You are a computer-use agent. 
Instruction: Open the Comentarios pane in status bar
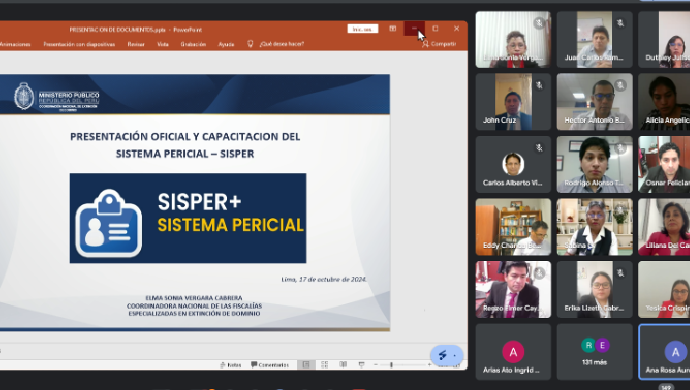[270, 364]
